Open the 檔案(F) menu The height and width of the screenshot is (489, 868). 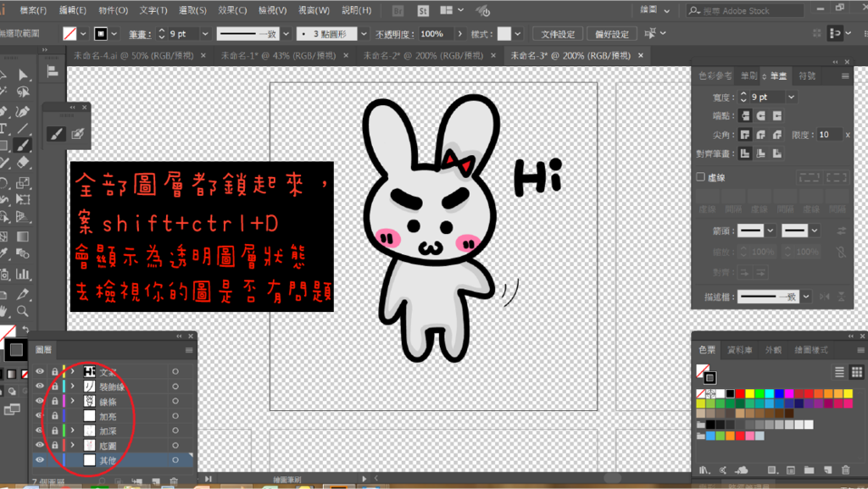pyautogui.click(x=33, y=10)
